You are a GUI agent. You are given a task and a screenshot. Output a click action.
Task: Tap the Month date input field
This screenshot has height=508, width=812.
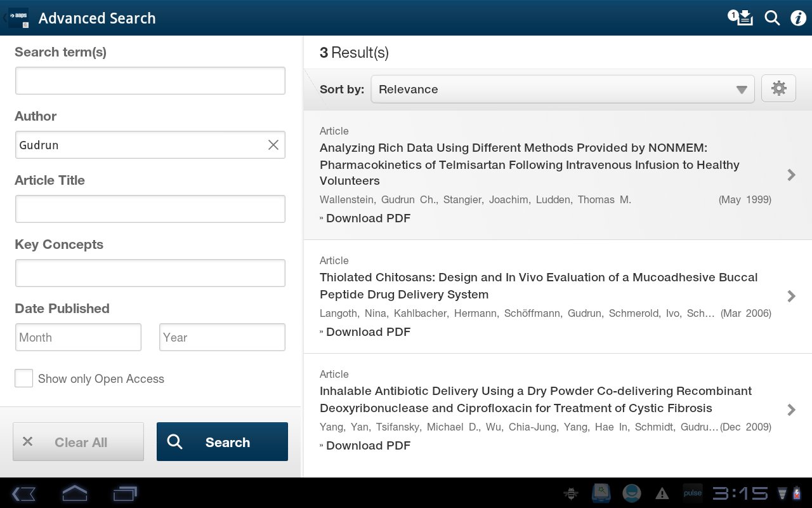pos(78,337)
